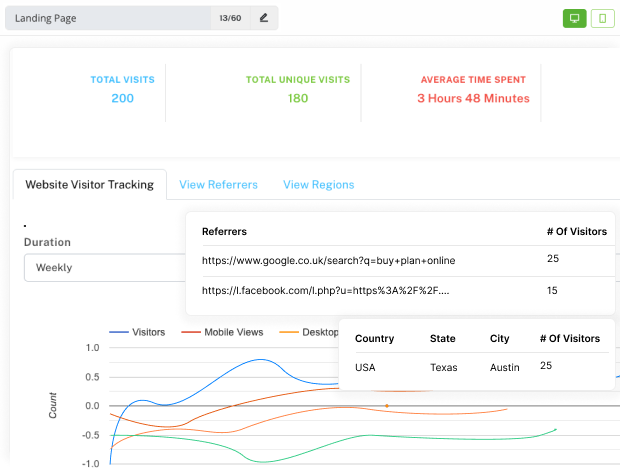Open the l.facebook.com referrer URL
This screenshot has width=620, height=470.
coord(325,291)
